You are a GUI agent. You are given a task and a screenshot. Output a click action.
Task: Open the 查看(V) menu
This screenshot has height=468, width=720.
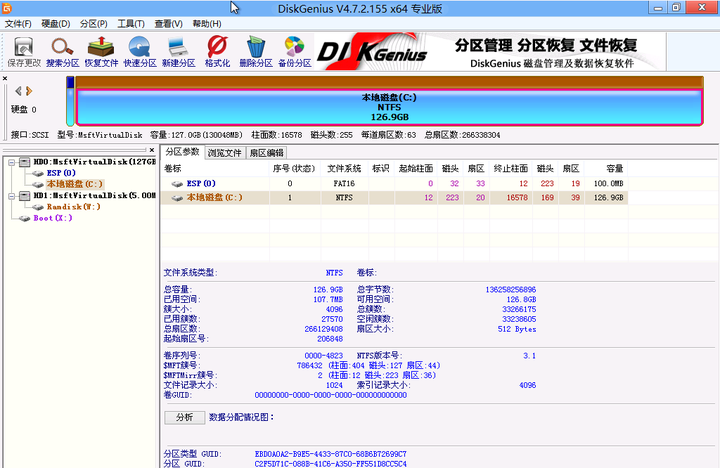(x=169, y=24)
